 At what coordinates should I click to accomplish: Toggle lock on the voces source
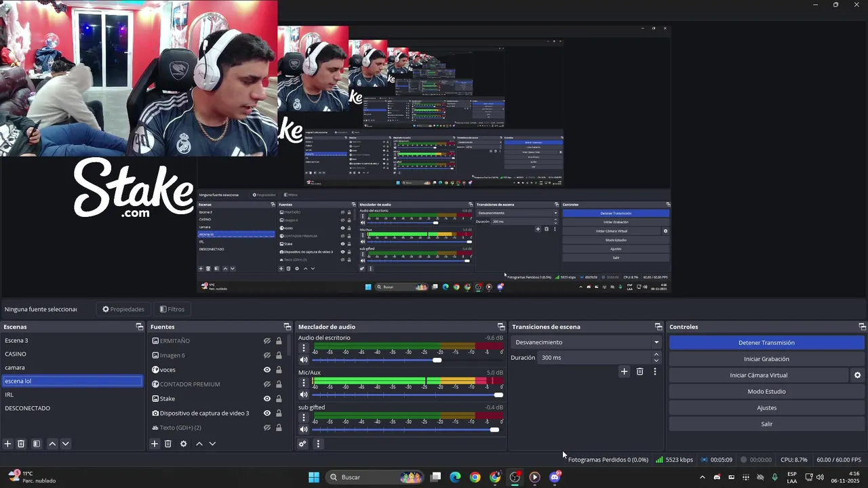(x=279, y=369)
